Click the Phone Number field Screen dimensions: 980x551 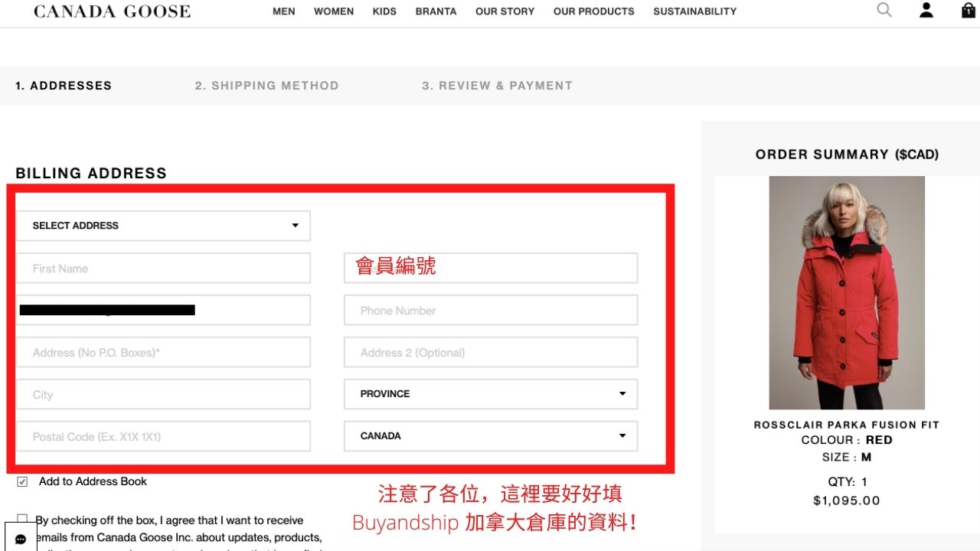click(491, 311)
